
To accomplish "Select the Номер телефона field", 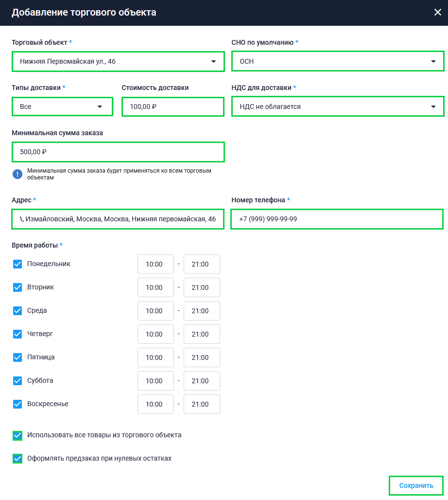I will 337,219.
